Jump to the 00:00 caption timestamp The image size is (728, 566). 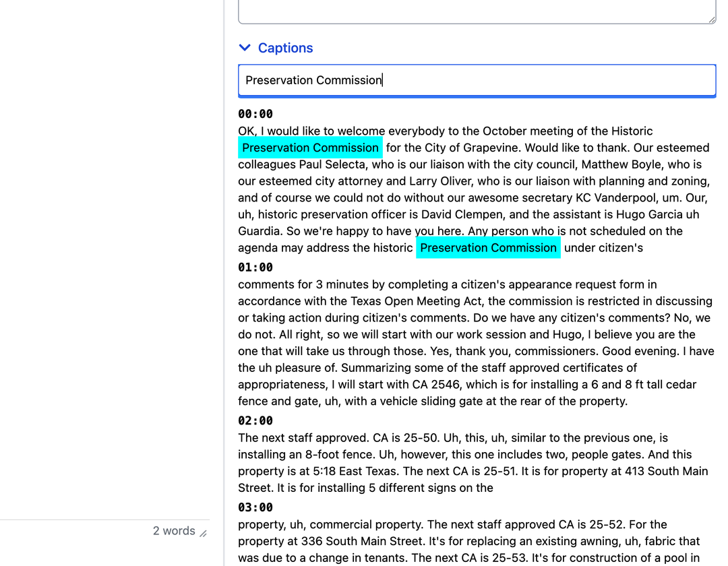click(255, 114)
